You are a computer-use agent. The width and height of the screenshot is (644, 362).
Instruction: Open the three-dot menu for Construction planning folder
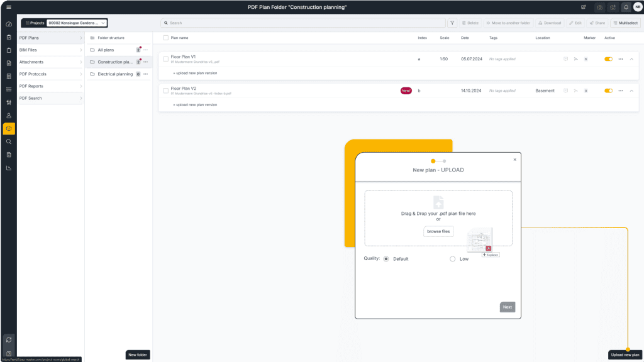tap(146, 62)
